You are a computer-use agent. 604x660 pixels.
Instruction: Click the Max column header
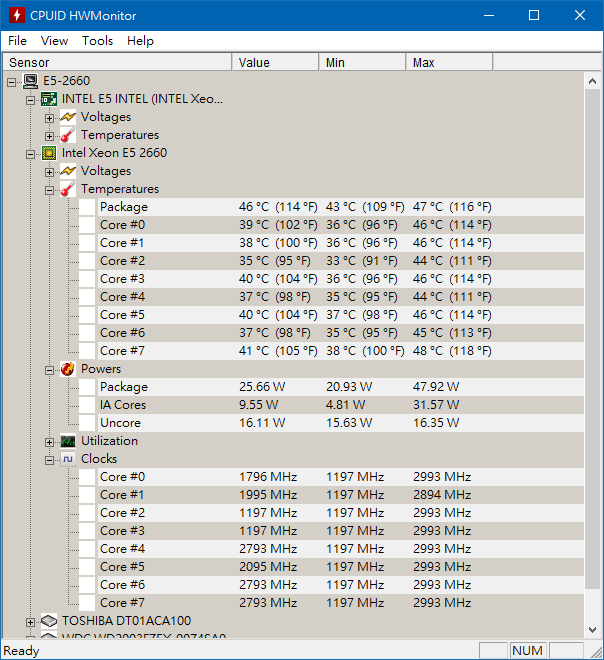click(x=449, y=62)
